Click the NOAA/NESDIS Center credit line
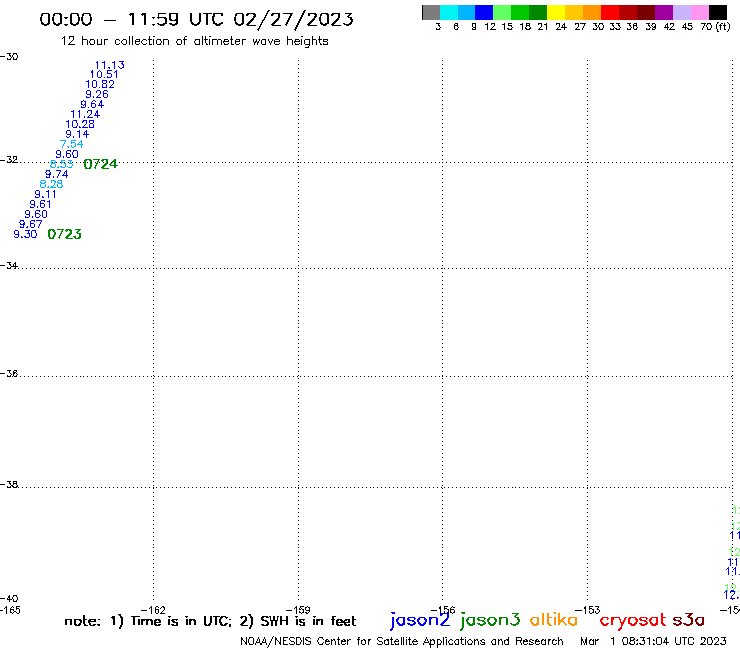The image size is (740, 650). point(402,642)
